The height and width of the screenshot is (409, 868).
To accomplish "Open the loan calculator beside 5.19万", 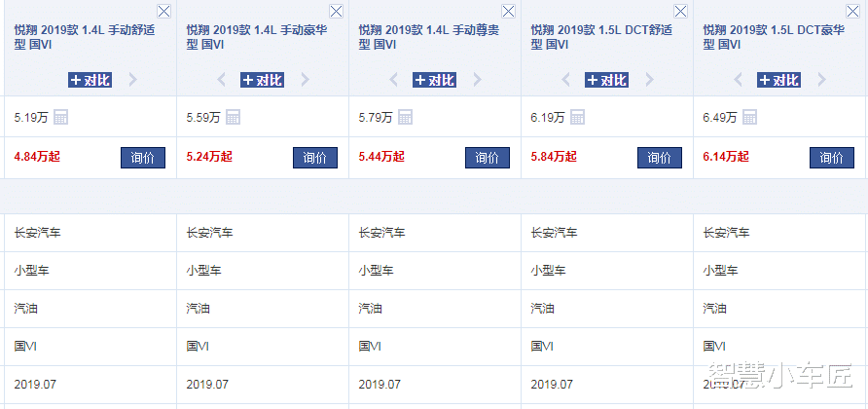I will coord(61,117).
